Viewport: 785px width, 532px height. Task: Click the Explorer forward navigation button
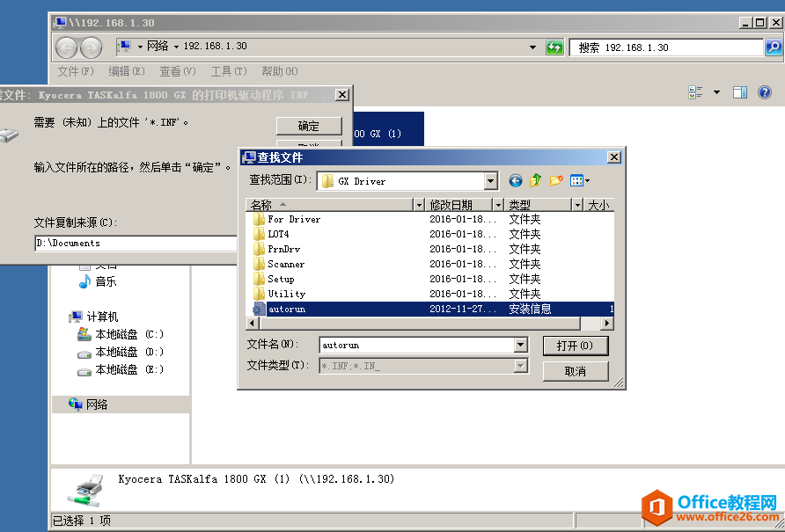[92, 48]
